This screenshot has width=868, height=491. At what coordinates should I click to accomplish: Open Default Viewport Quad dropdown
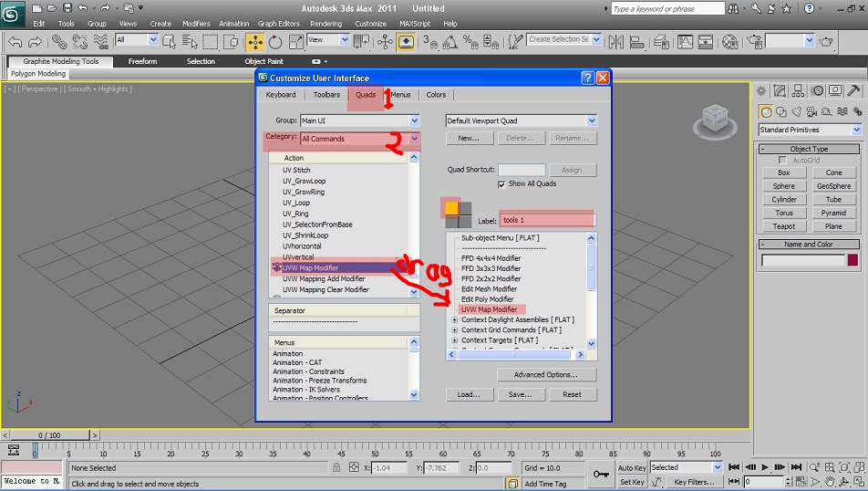[522, 120]
